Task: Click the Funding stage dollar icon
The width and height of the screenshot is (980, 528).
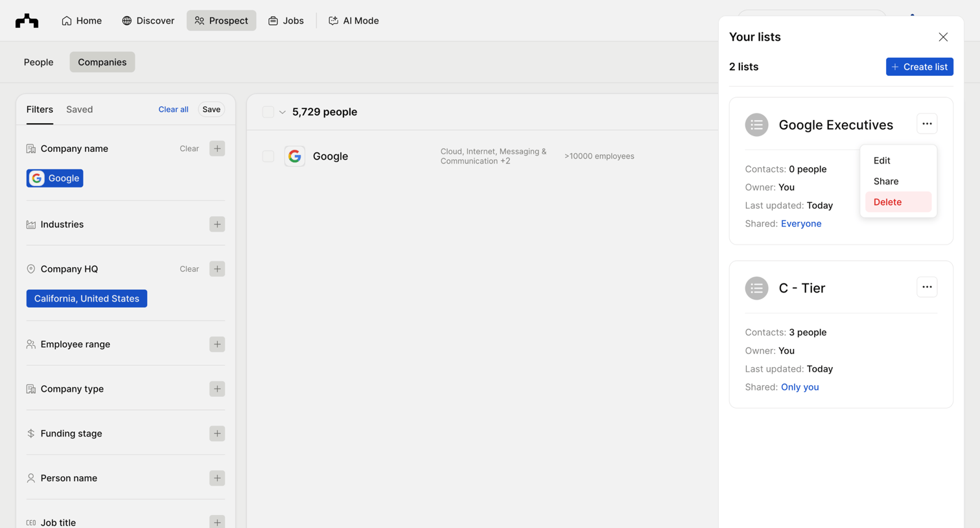Action: point(31,433)
